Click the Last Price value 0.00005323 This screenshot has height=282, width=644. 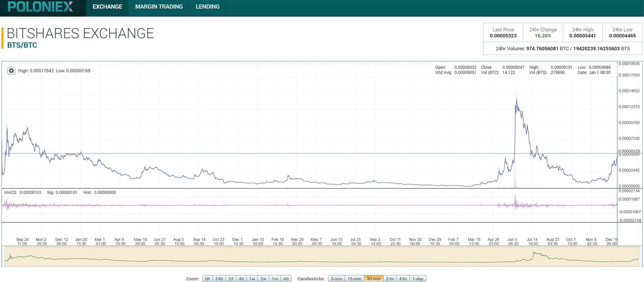(503, 36)
